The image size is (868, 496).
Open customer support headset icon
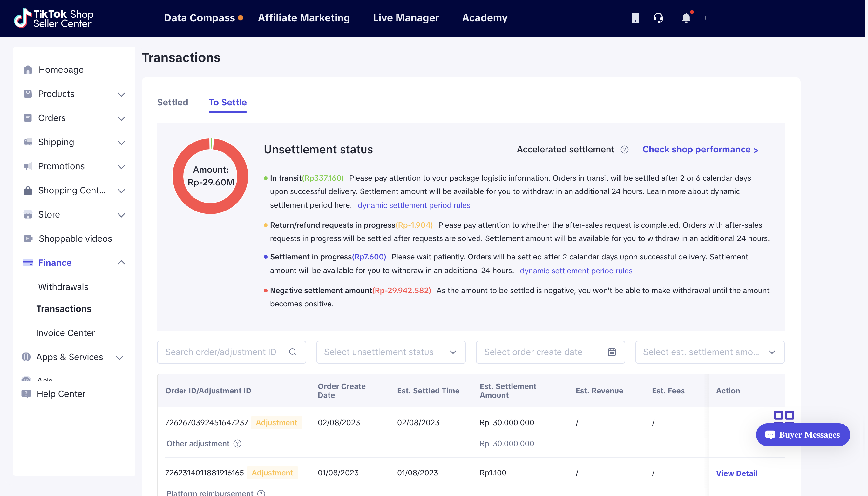[658, 18]
